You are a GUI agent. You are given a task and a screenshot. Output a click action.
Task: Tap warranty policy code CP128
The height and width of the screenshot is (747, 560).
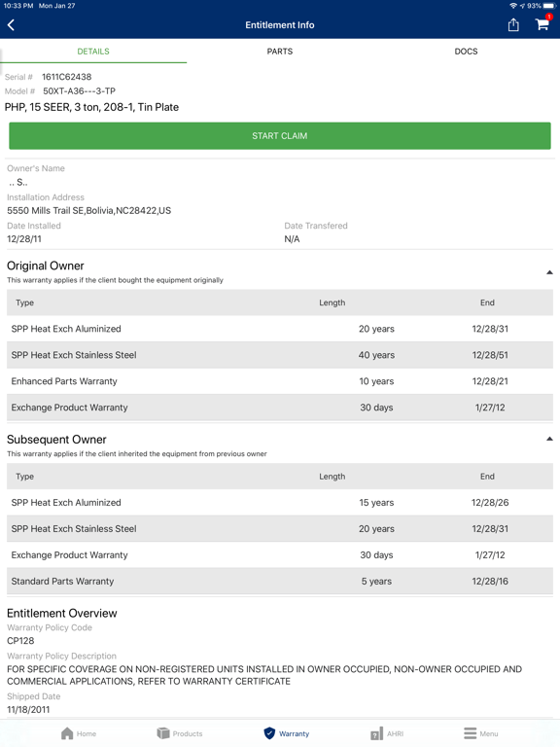pos(20,641)
